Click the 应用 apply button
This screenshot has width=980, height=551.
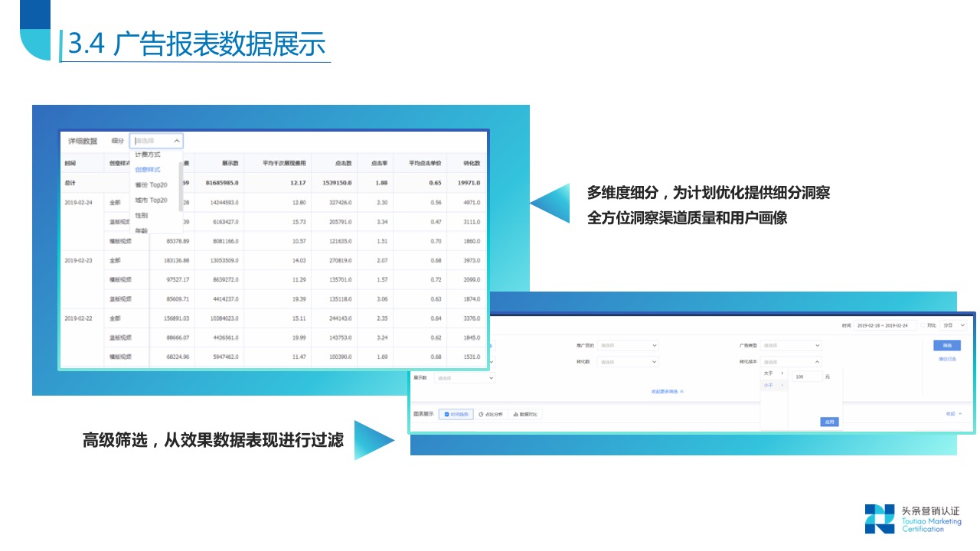(828, 422)
